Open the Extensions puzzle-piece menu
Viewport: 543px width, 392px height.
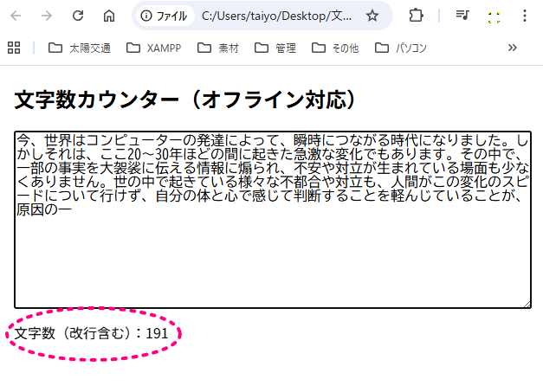tap(416, 16)
